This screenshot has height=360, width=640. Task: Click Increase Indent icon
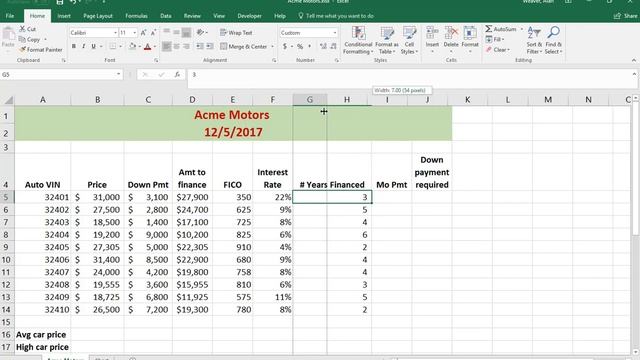210,47
